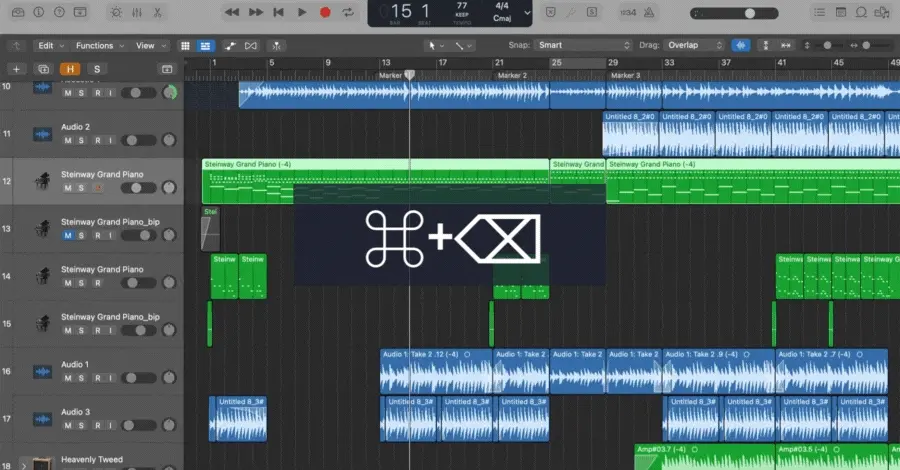
Task: Expand the Heavenly Tweed track disclosure arrow
Action: point(24,465)
